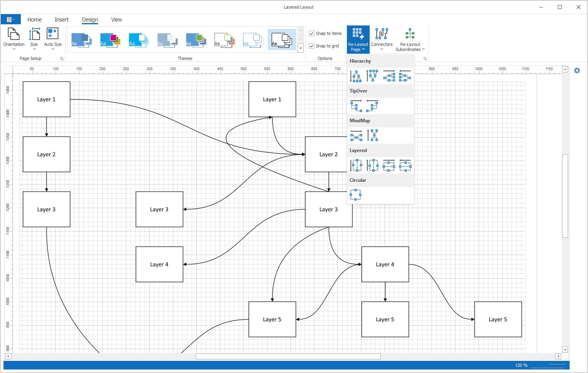
Task: Open the View ribbon tab
Action: pos(116,20)
